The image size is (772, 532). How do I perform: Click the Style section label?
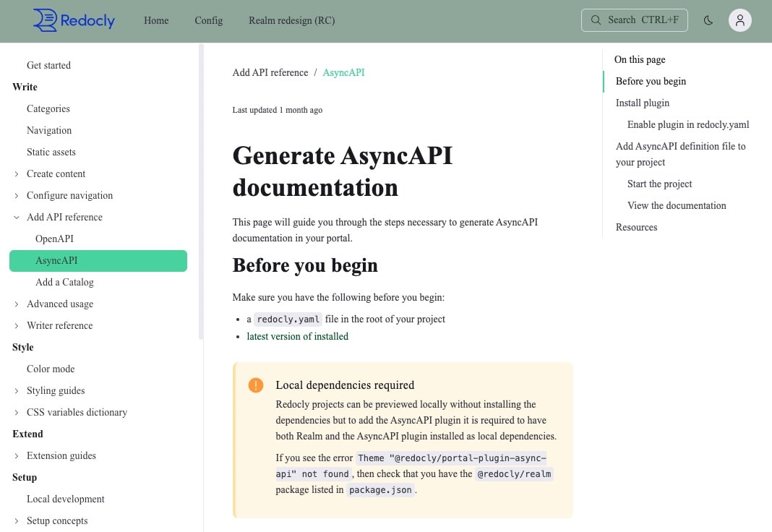pos(22,348)
